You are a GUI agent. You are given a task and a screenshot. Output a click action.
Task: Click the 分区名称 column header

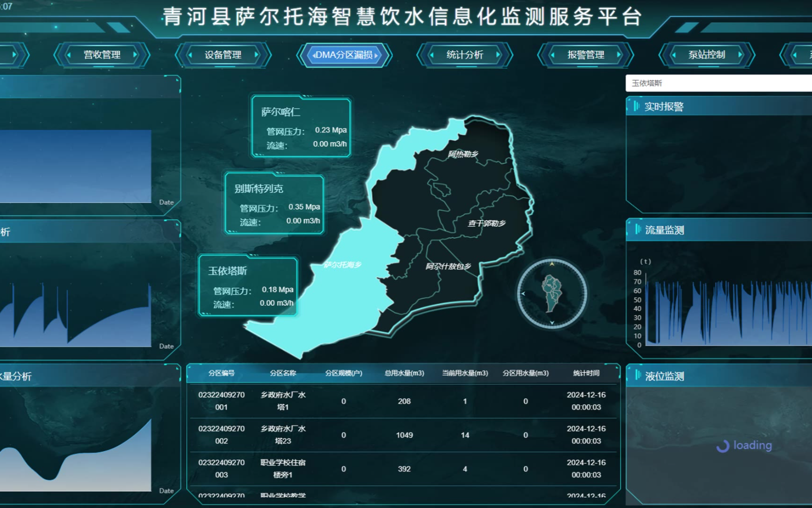283,373
